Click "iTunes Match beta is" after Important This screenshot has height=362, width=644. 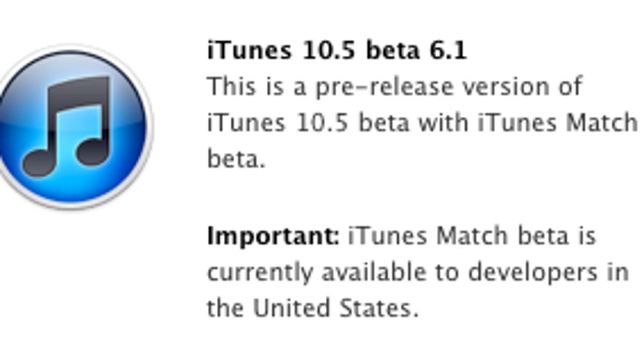(x=472, y=236)
